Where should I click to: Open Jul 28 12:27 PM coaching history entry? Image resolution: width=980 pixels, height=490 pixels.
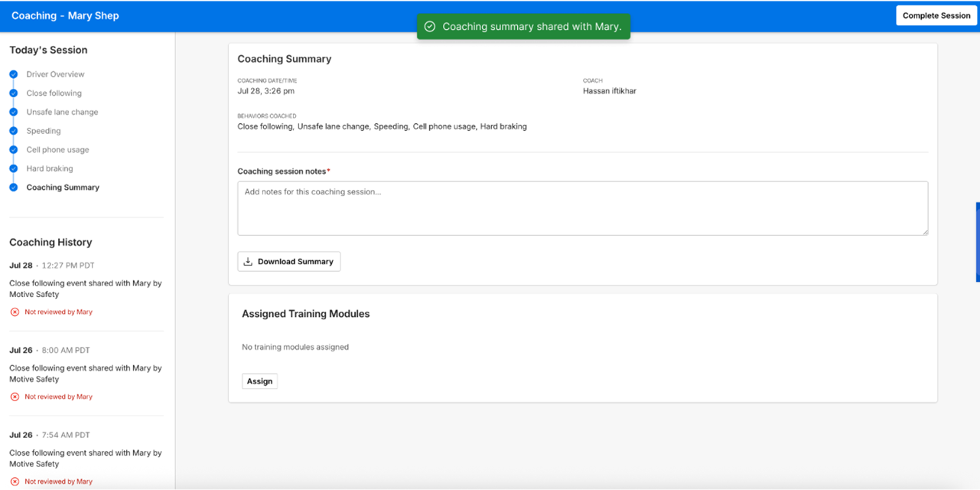click(x=86, y=289)
